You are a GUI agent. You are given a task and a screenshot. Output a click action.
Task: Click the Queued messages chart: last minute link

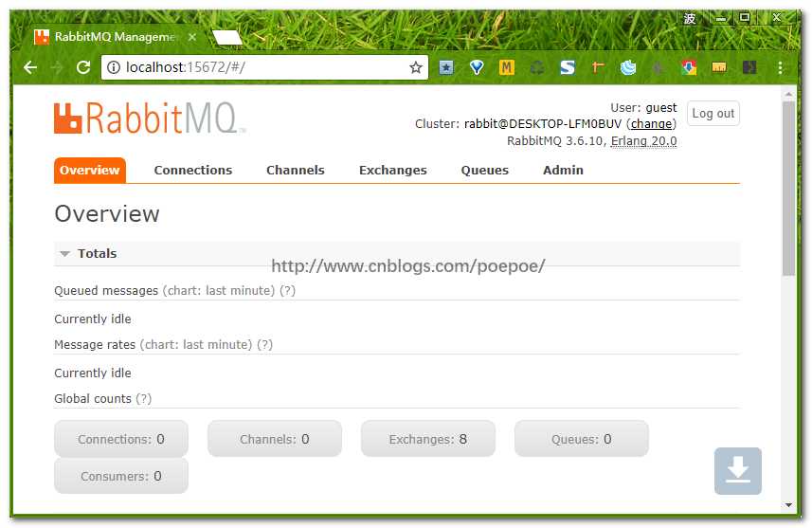click(x=219, y=291)
